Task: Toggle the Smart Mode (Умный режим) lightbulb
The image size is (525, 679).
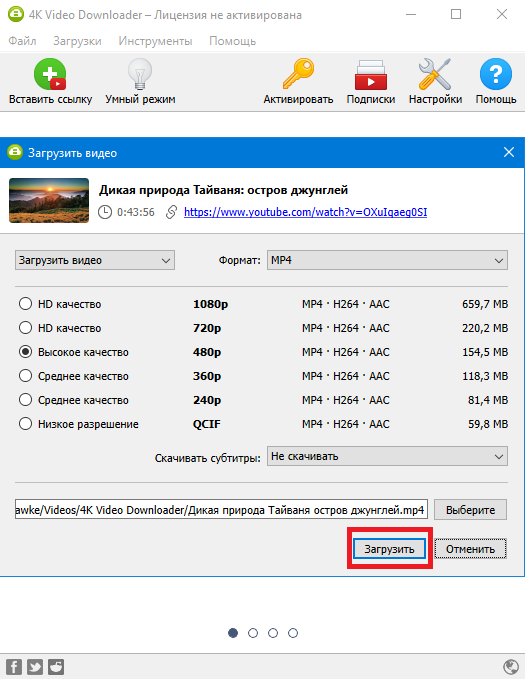Action: [140, 74]
